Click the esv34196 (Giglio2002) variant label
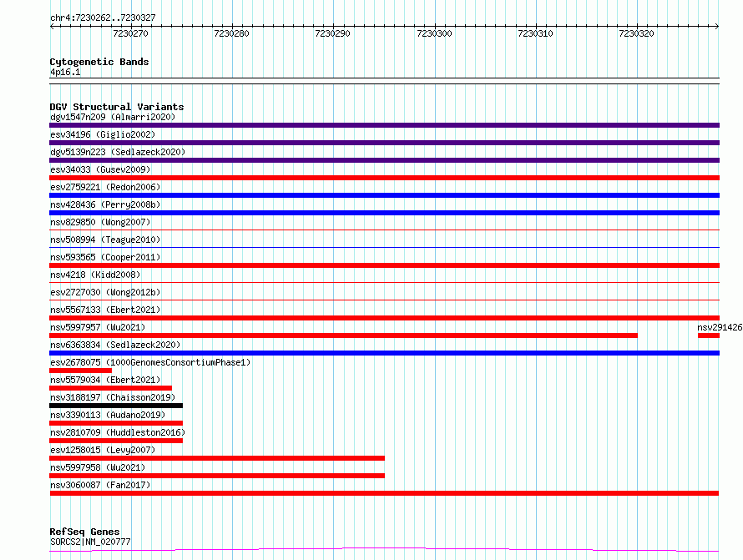743x560 pixels. 103,134
